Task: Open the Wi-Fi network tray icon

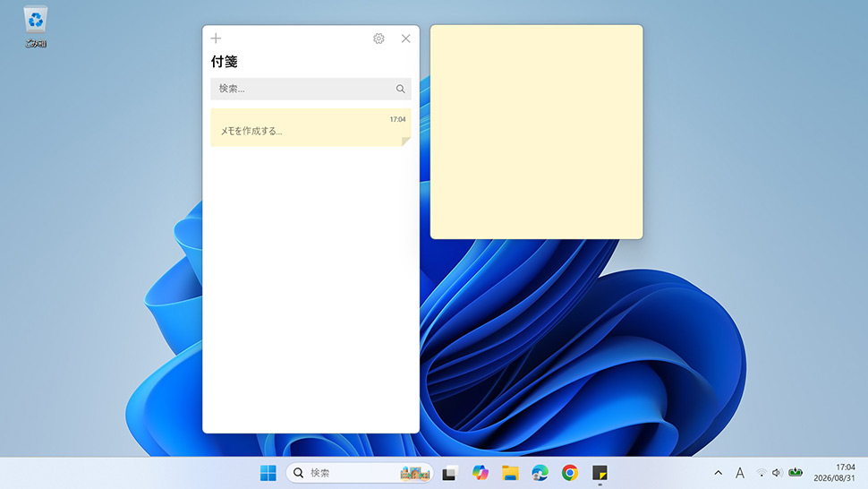Action: tap(762, 473)
